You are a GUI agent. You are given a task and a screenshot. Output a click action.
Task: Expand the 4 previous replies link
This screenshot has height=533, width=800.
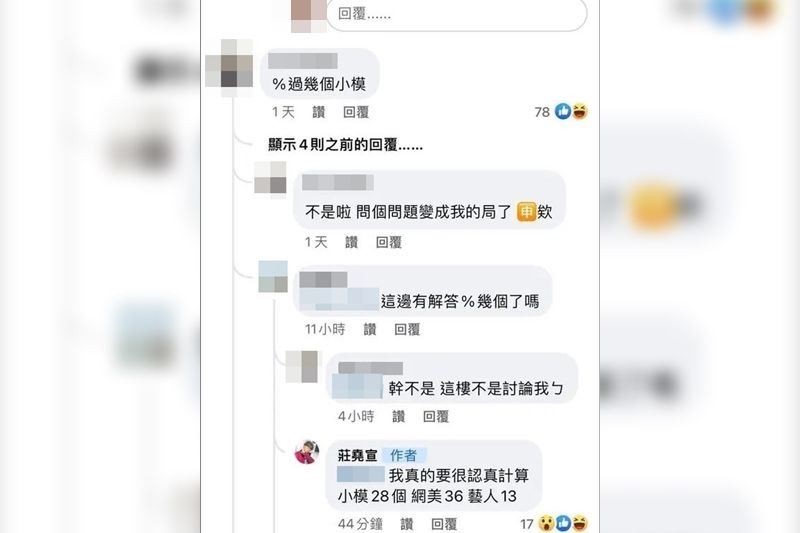coord(345,145)
